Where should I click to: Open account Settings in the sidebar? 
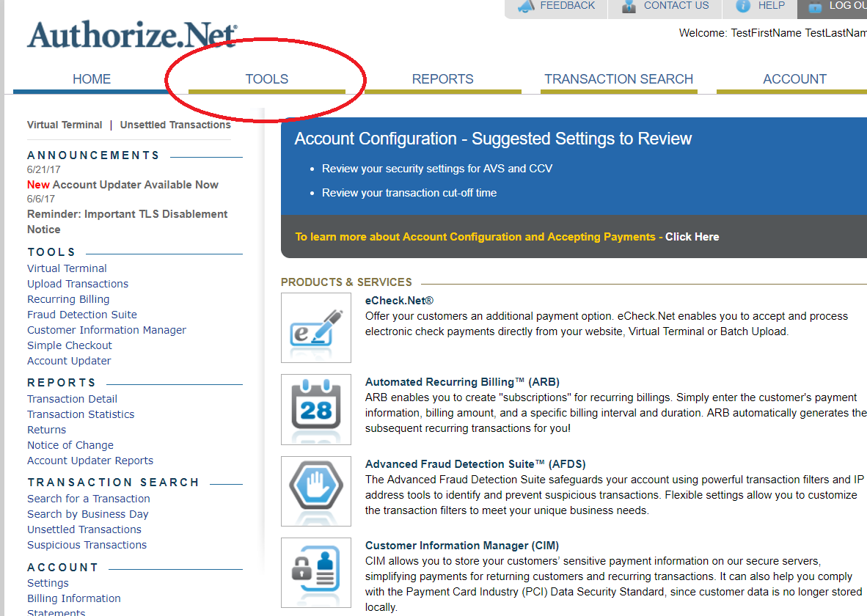point(48,584)
